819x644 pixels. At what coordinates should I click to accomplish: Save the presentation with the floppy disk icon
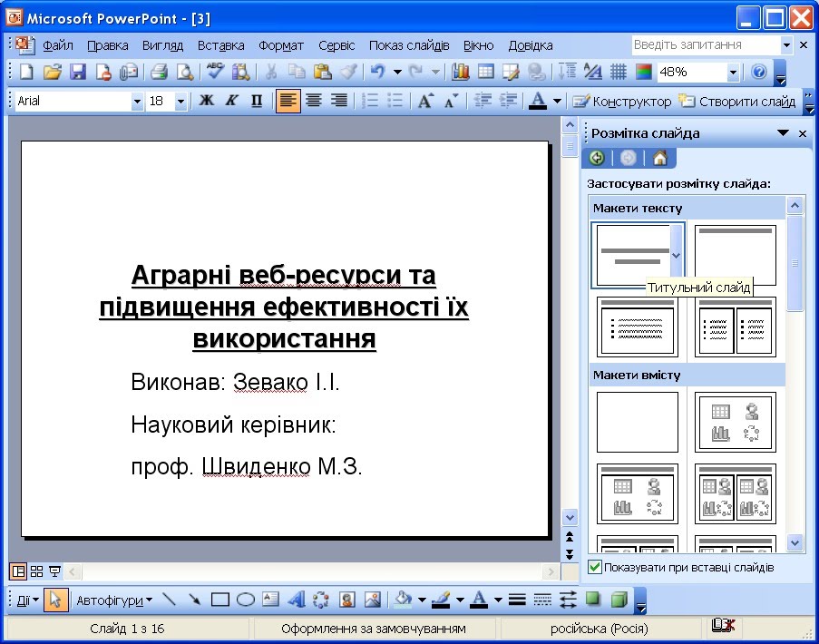[x=78, y=72]
